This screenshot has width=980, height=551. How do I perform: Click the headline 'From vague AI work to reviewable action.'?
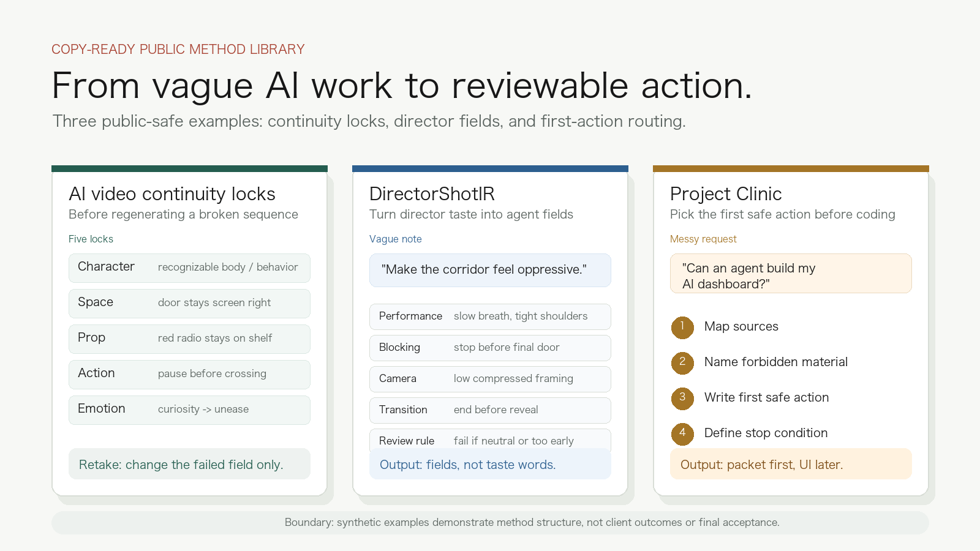402,85
